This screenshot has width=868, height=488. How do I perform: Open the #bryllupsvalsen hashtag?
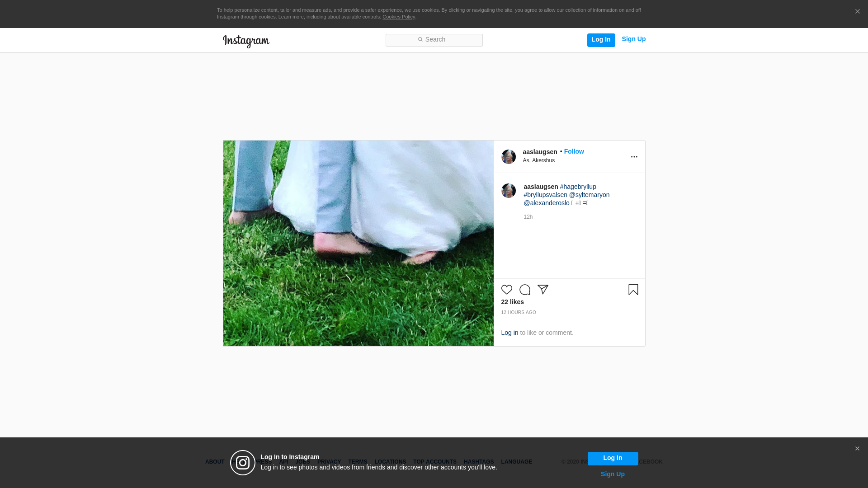click(545, 195)
